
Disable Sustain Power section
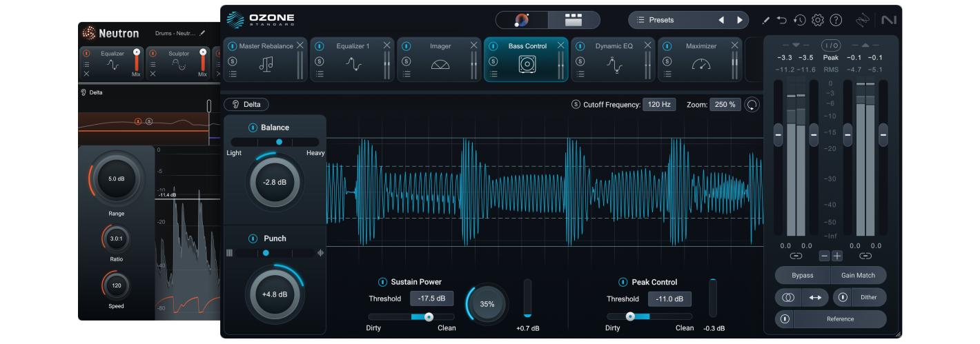pyautogui.click(x=383, y=282)
